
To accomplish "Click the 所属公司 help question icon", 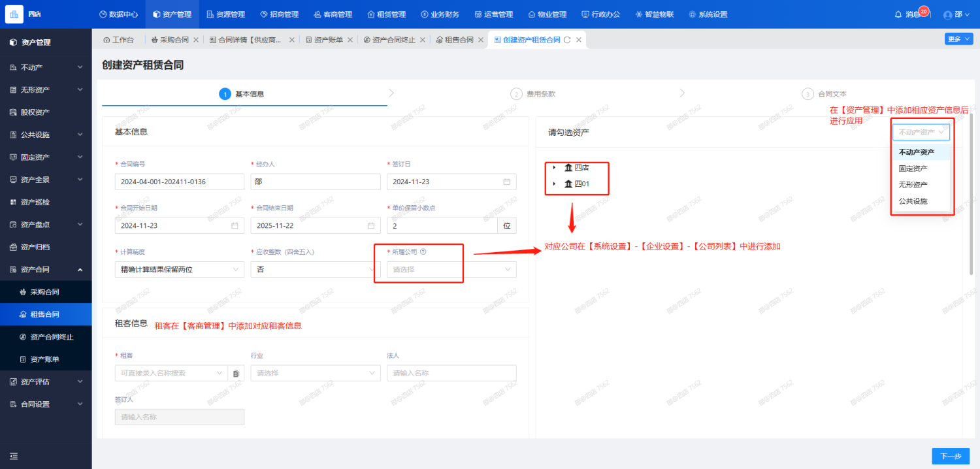I will [x=423, y=251].
